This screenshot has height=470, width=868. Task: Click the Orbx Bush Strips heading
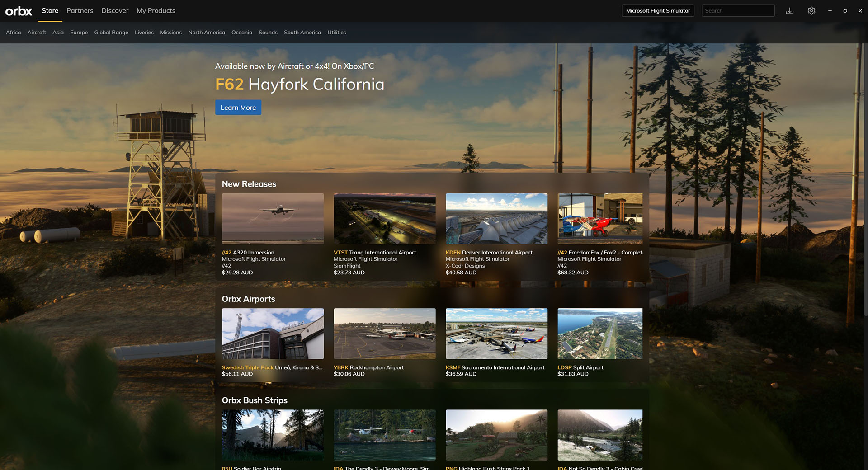pyautogui.click(x=255, y=400)
